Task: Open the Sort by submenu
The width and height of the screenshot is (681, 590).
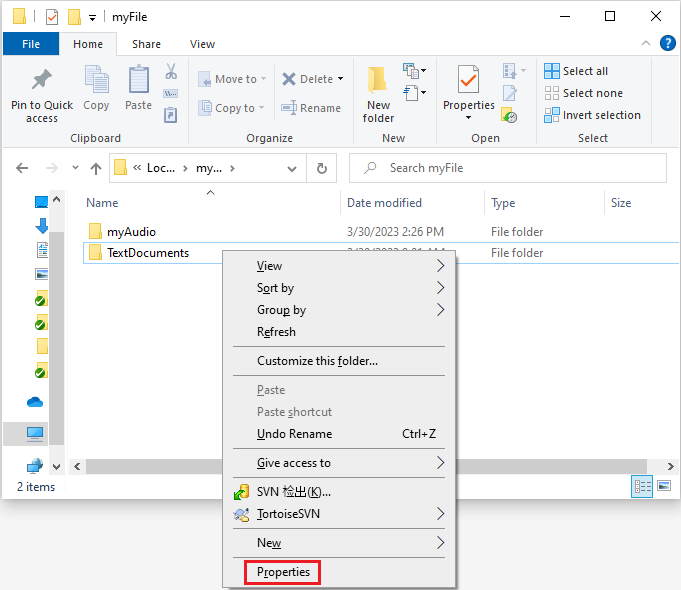Action: [339, 288]
